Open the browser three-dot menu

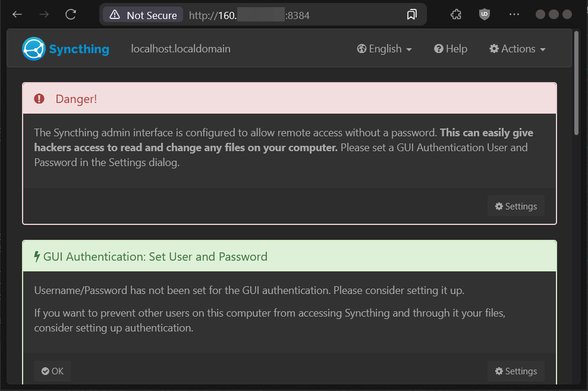coord(514,15)
